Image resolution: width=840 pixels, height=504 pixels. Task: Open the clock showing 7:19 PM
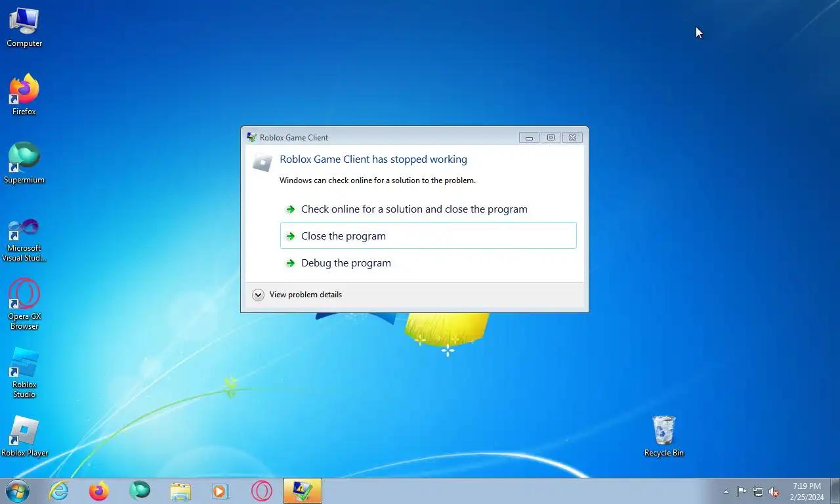(807, 492)
